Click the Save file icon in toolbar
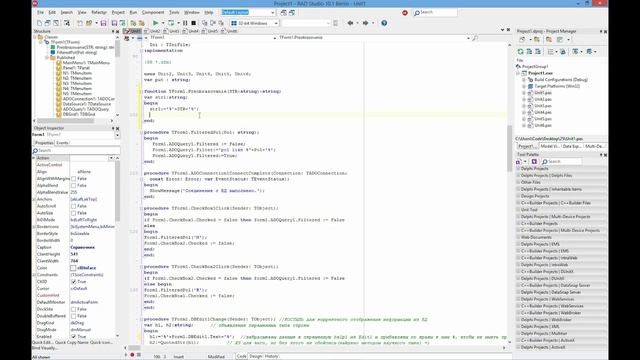Viewport: 640px width, 360px height. point(103,23)
